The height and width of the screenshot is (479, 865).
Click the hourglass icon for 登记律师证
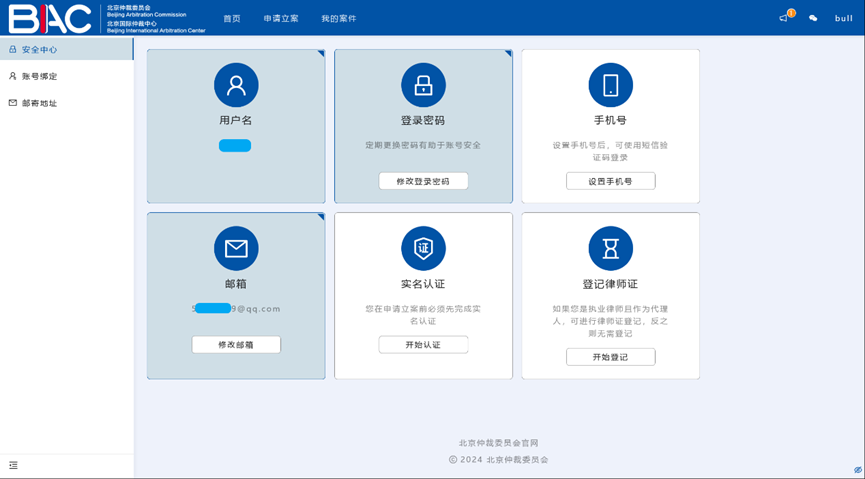coord(610,249)
